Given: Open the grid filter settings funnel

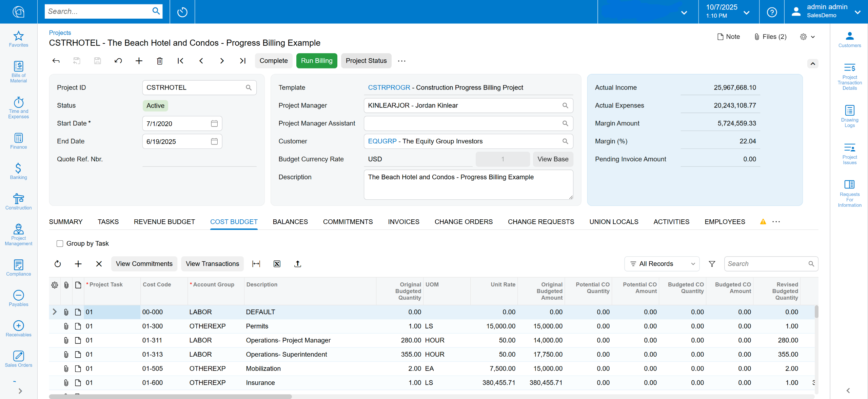Looking at the screenshot, I should pos(712,264).
